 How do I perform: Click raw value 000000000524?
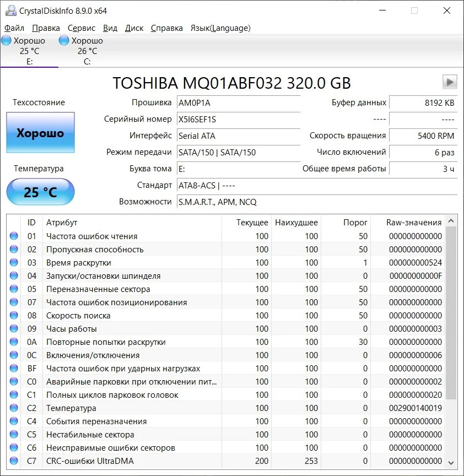(416, 263)
